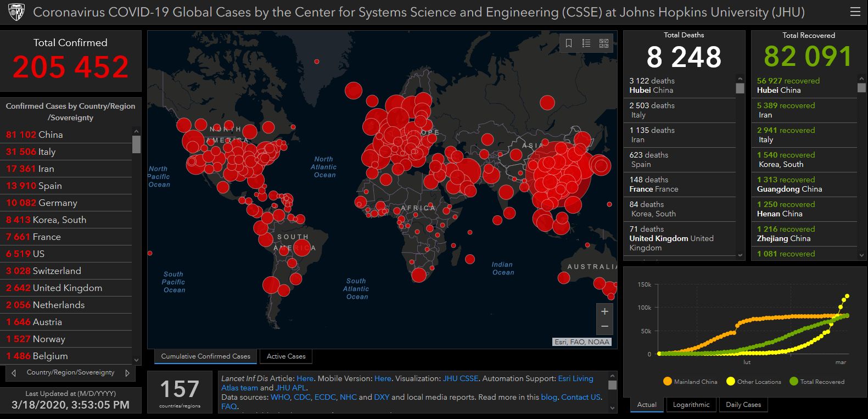868x419 pixels.
Task: Open the map bookmarks icon
Action: click(569, 43)
